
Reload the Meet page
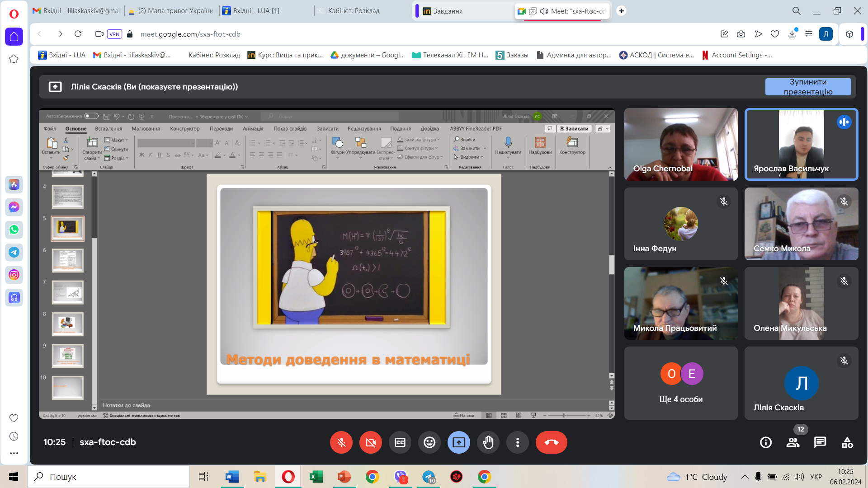78,34
